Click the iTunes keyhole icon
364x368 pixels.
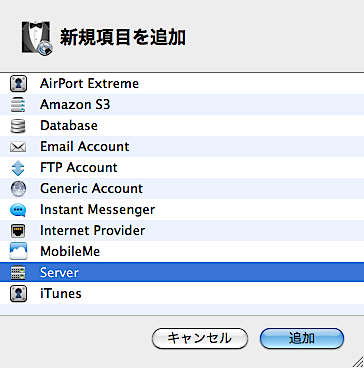(x=18, y=294)
